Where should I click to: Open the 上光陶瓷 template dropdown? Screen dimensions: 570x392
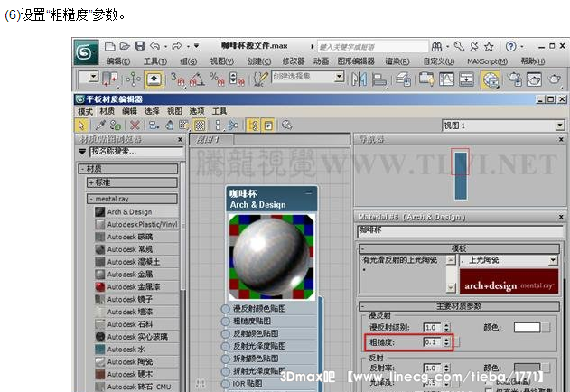(553, 260)
